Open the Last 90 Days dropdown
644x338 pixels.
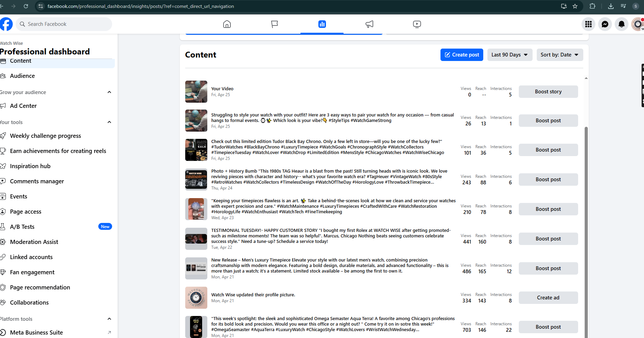click(510, 55)
